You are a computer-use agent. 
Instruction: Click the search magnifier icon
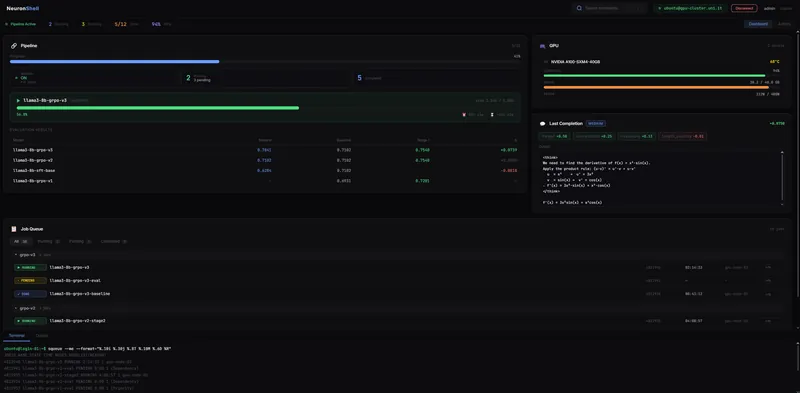click(579, 8)
